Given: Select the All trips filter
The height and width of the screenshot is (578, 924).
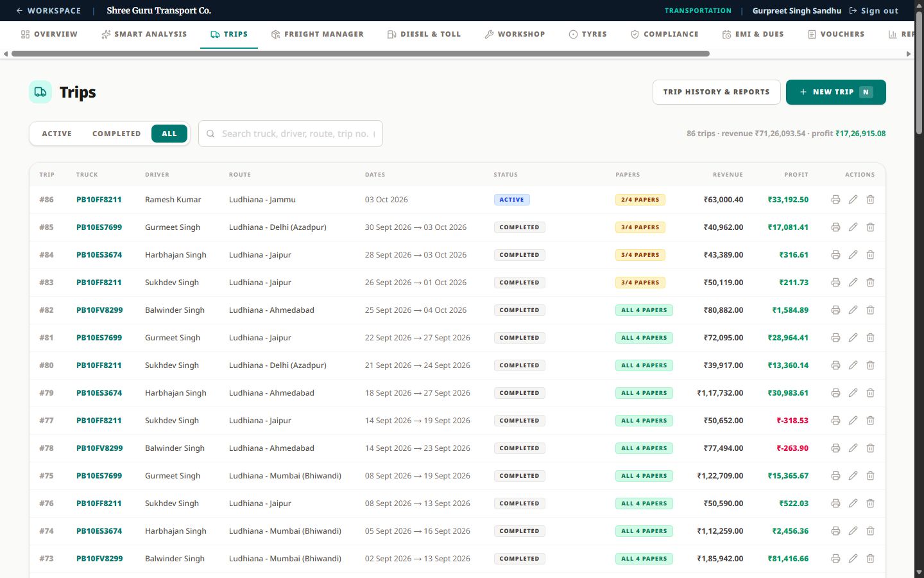Looking at the screenshot, I should (x=169, y=134).
